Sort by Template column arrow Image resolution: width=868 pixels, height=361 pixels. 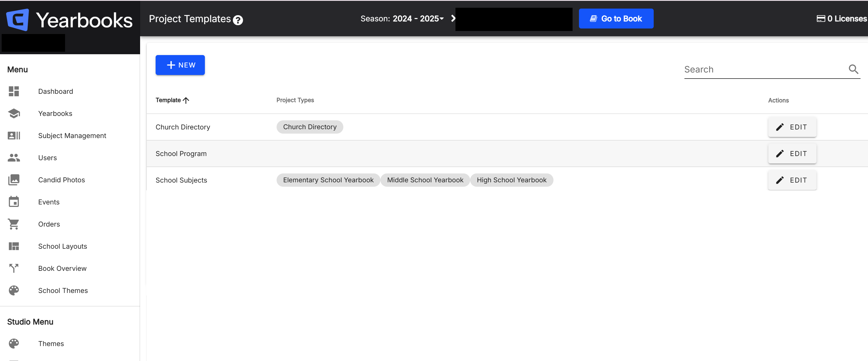tap(186, 100)
